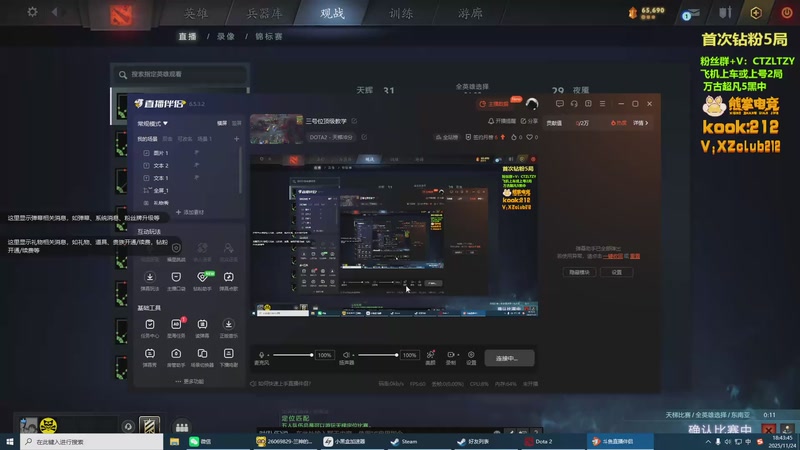
Task: Mute the speaker icon
Action: (346, 355)
